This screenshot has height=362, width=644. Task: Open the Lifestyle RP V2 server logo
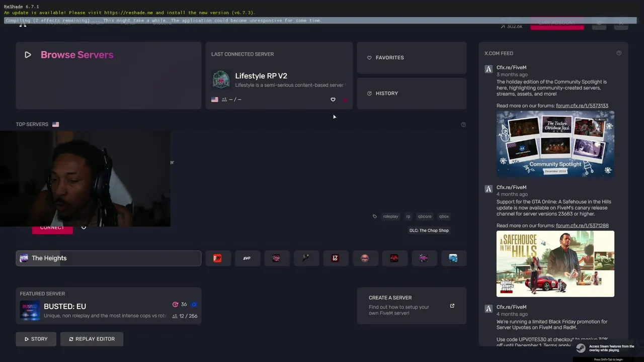(221, 80)
